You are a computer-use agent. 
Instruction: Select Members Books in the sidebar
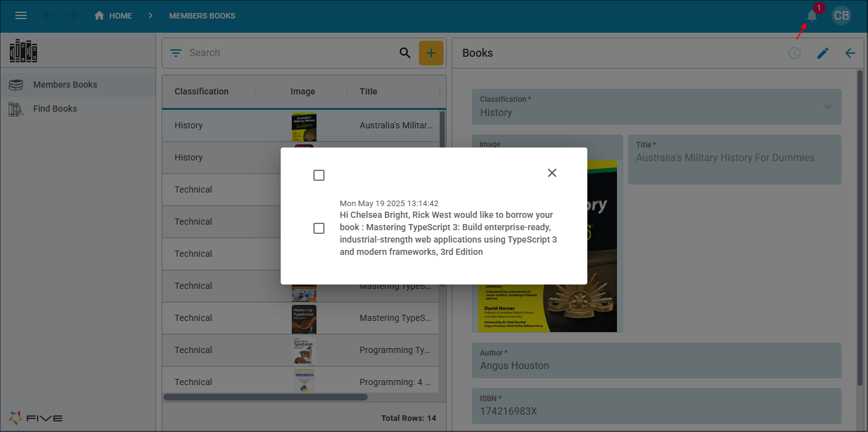78,85
